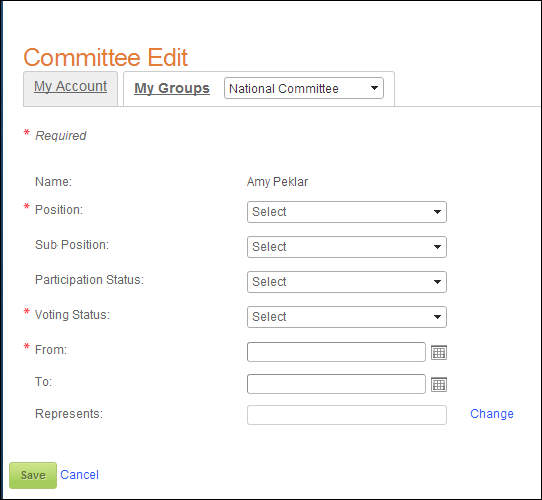
Task: Click the Change link beside Represents
Action: point(492,414)
